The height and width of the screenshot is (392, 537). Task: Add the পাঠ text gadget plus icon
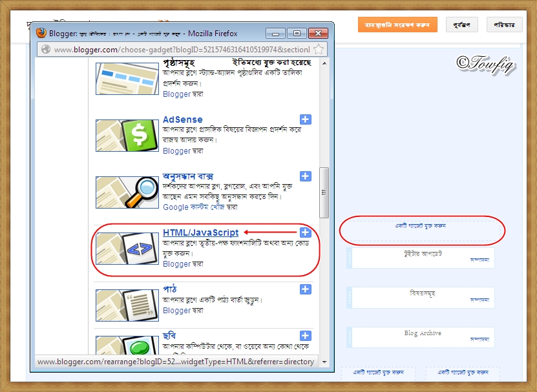coord(306,289)
